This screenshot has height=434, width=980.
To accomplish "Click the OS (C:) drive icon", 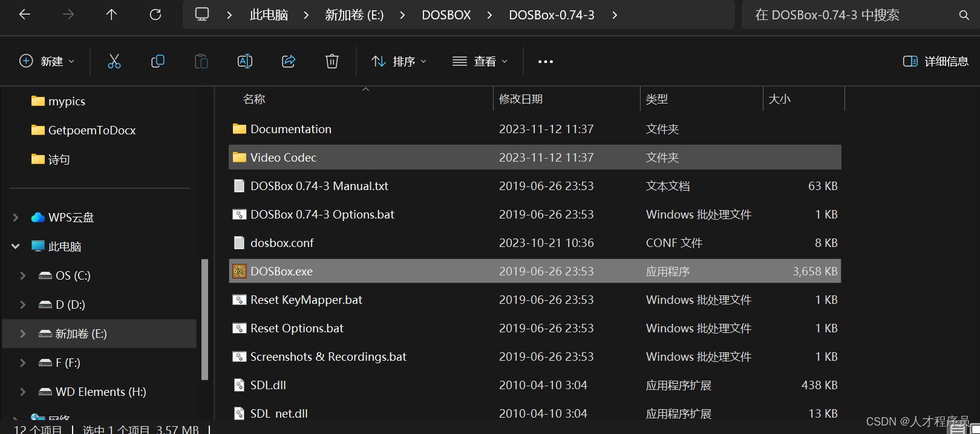I will click(x=45, y=275).
